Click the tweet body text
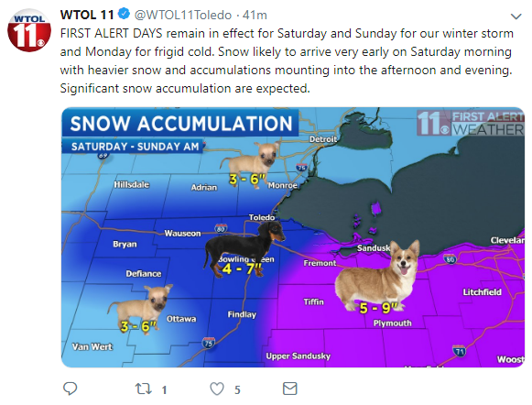This screenshot has height=405, width=532. 287,60
